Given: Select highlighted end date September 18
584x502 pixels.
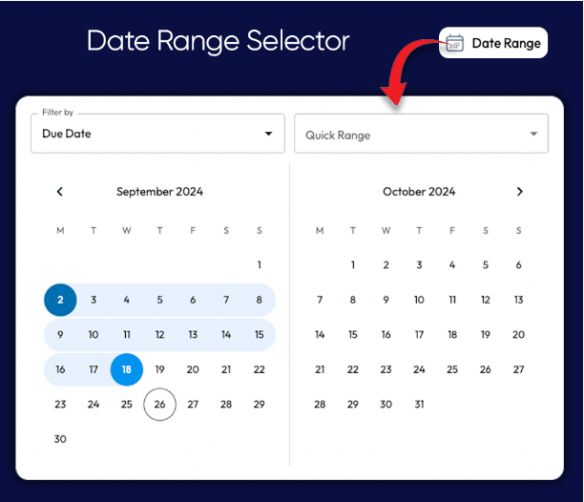Looking at the screenshot, I should click(127, 369).
